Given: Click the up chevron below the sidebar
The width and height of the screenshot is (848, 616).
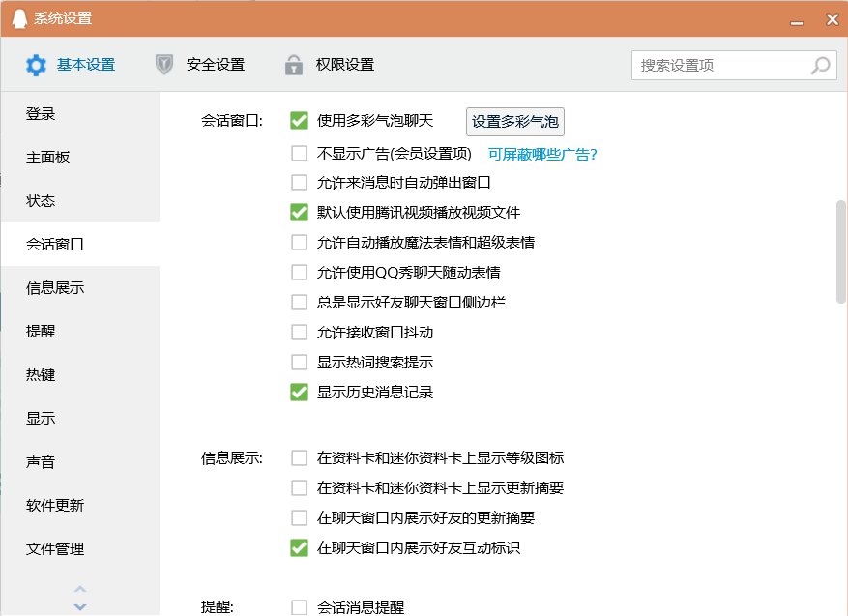Looking at the screenshot, I should tap(80, 589).
